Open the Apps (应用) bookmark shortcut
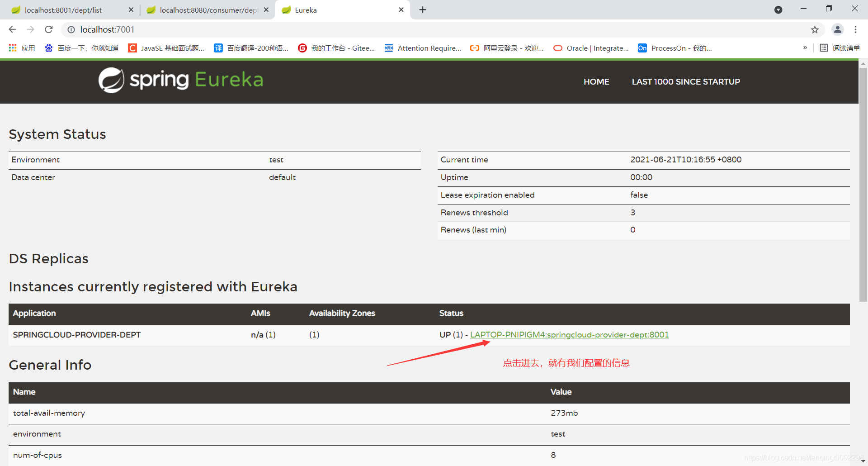This screenshot has width=868, height=466. coord(22,48)
